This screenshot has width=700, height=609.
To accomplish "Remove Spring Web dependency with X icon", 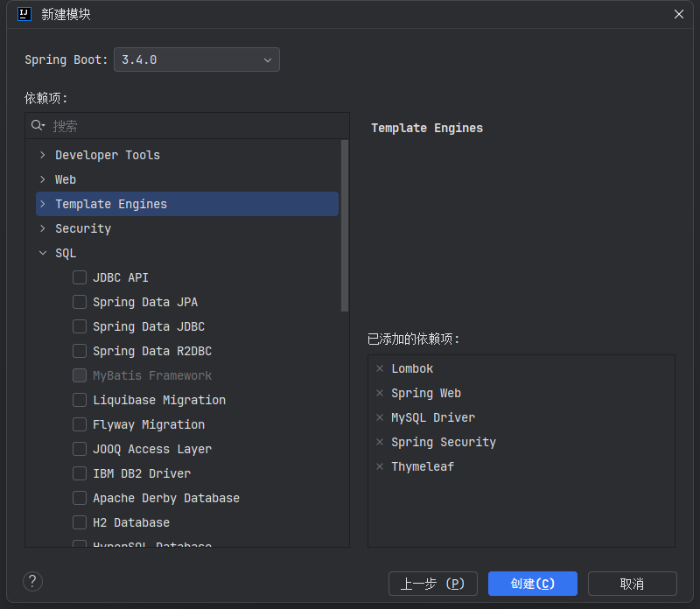I will click(x=380, y=394).
